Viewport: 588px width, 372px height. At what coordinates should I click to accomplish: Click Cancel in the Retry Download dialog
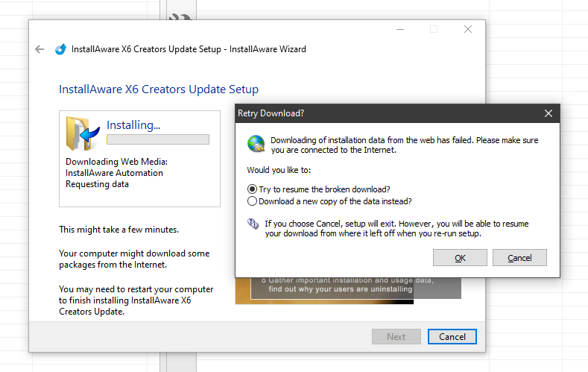coord(519,258)
